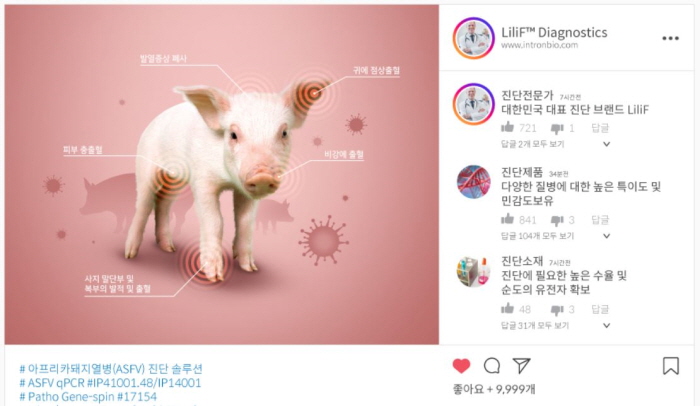Click the 진단제품 DNA avatar thumbnail
This screenshot has width=700, height=406.
(474, 182)
